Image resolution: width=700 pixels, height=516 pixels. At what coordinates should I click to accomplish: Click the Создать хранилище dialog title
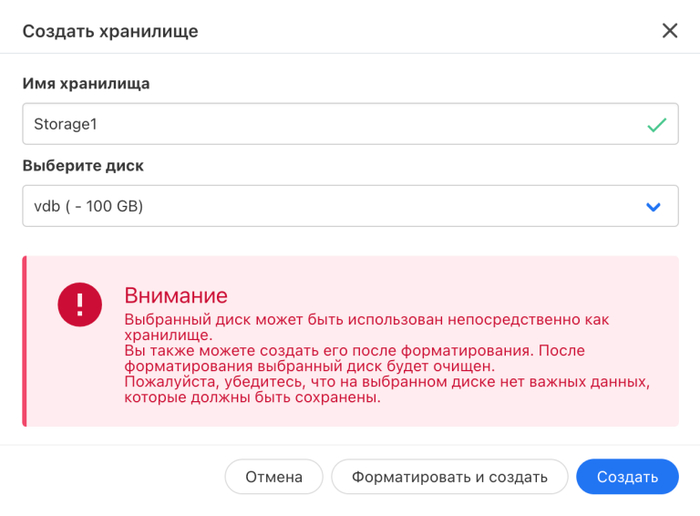pos(110,31)
